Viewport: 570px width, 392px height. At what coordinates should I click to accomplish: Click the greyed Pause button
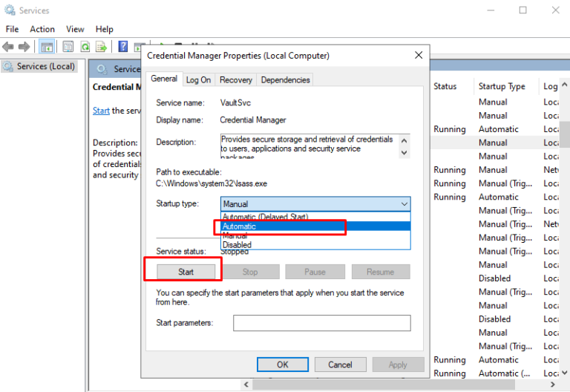coord(315,272)
